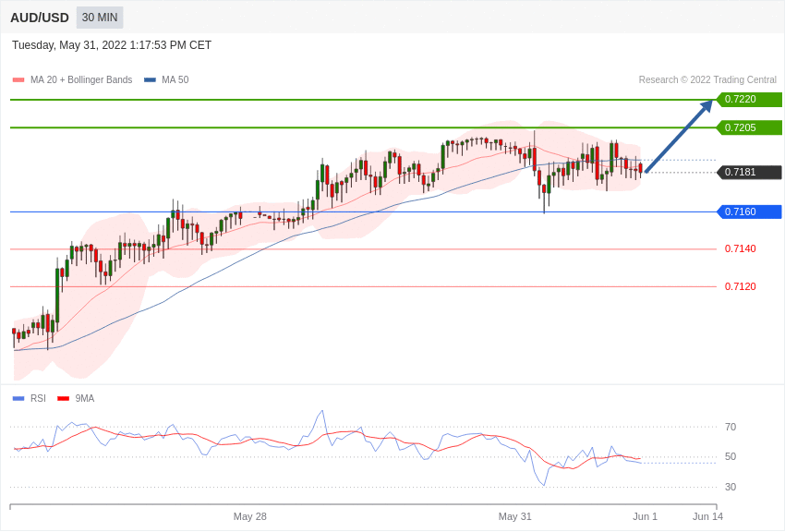Screen dimensions: 785x532
Task: Click the RSI 50 axis value
Action: tap(731, 456)
